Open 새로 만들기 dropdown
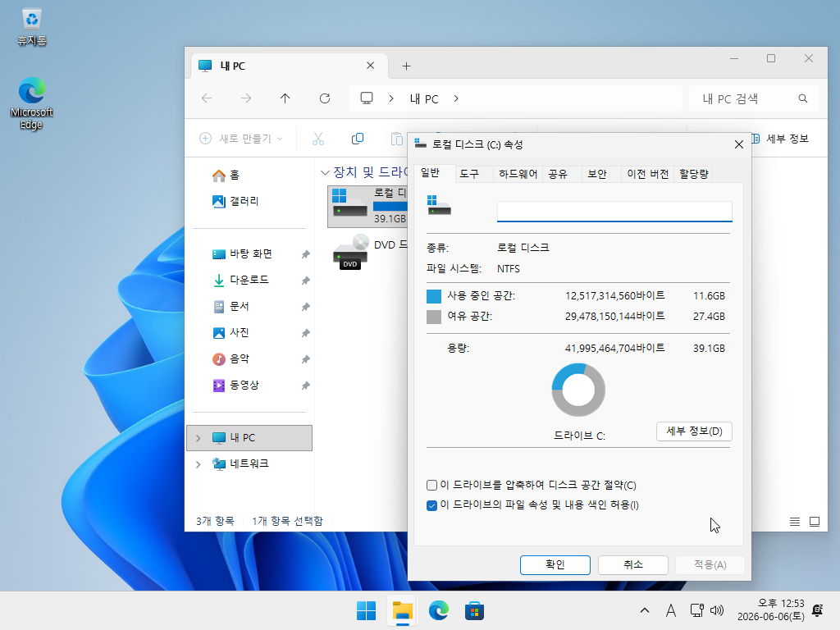Viewport: 840px width, 630px height. coord(240,139)
